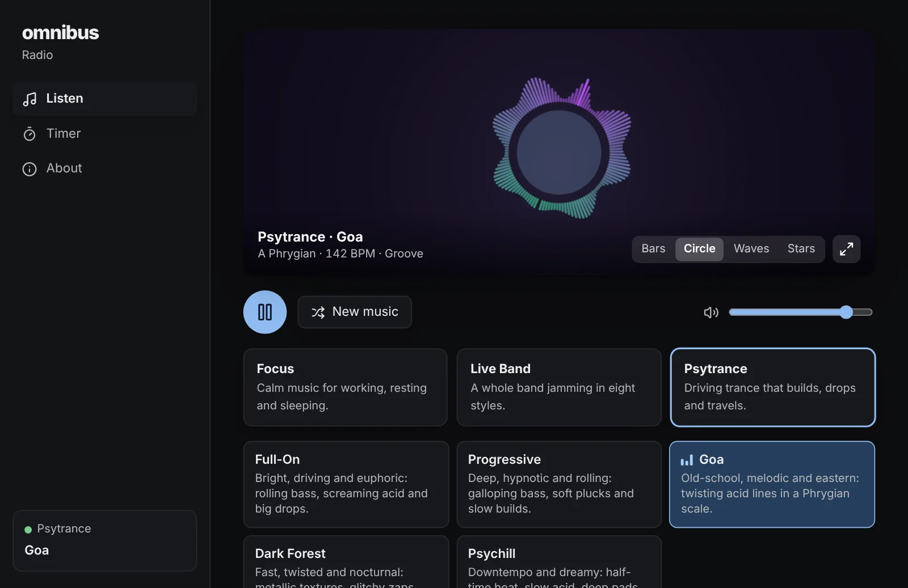Pick the Goa style card

(772, 484)
